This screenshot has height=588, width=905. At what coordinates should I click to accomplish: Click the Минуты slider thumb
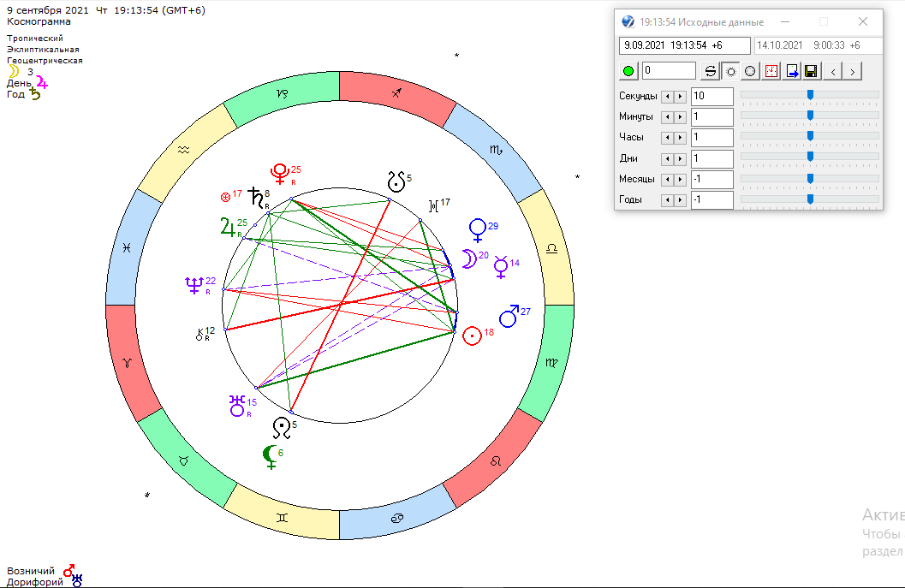click(810, 116)
